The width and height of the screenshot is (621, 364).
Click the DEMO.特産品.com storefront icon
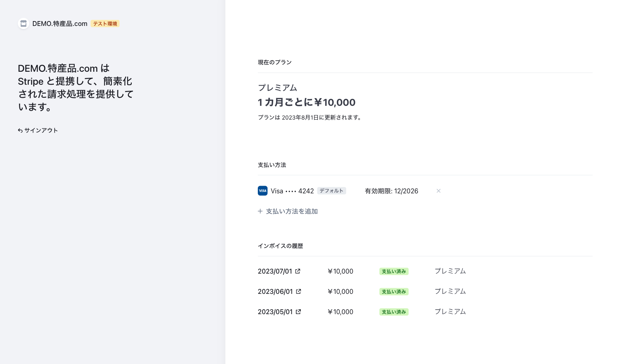(x=23, y=24)
